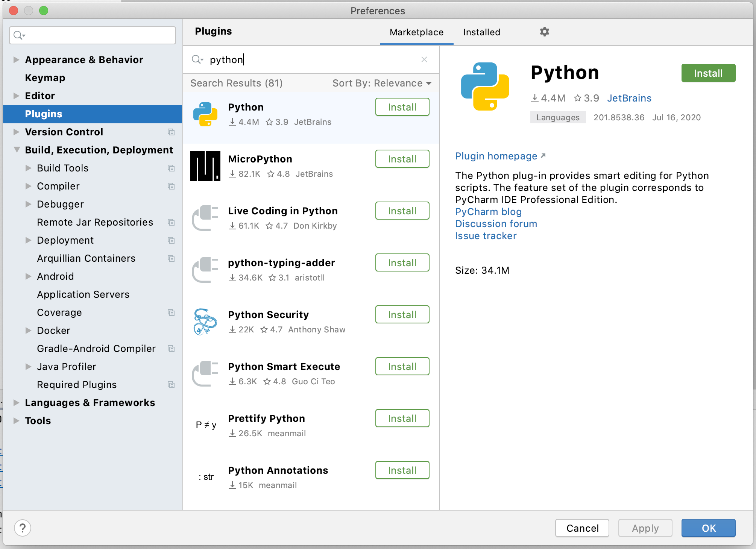
Task: Click project-level icon beside Deployment
Action: point(171,240)
